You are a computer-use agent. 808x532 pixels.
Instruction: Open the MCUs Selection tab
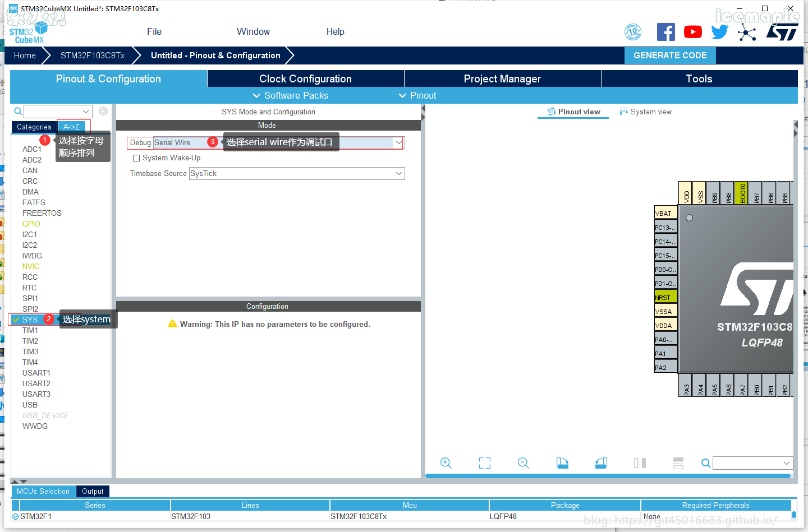[x=43, y=492]
